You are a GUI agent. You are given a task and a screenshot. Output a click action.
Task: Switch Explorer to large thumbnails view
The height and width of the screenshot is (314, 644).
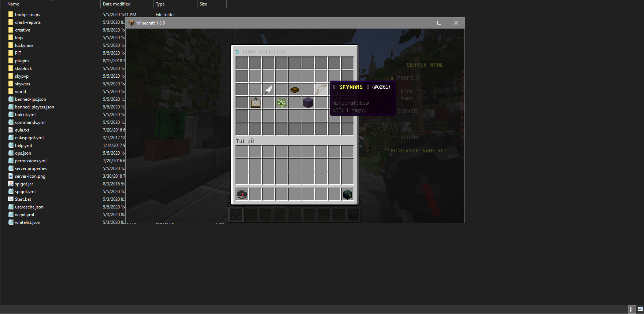pyautogui.click(x=640, y=309)
